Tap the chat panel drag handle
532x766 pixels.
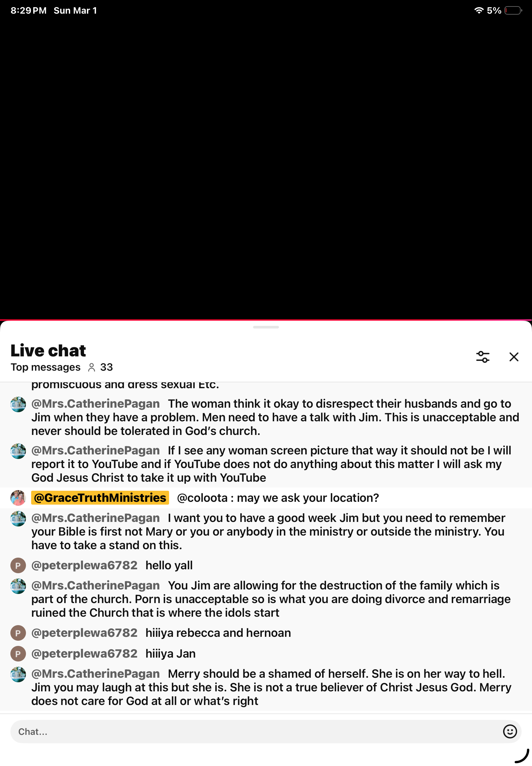266,327
